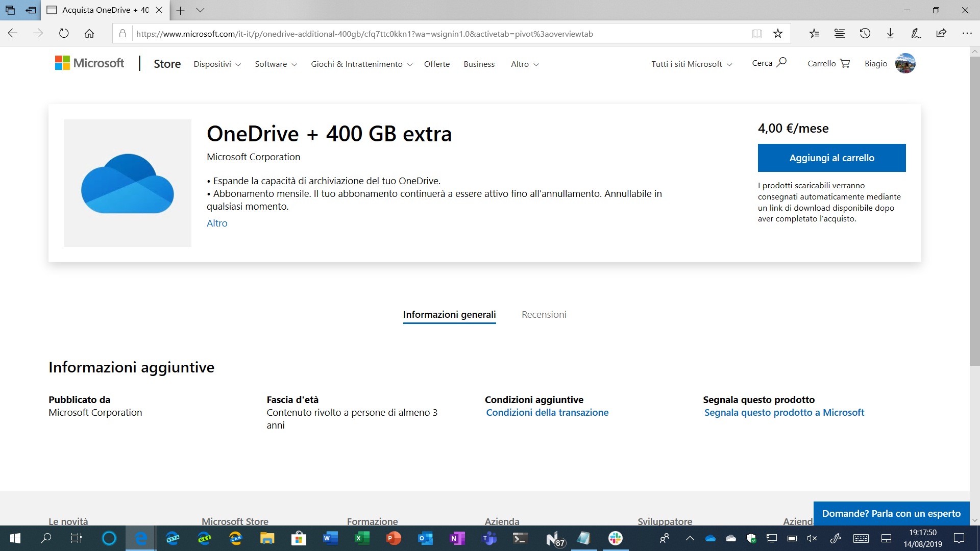The image size is (980, 551).
Task: Open Excel from the taskbar
Action: [x=362, y=538]
